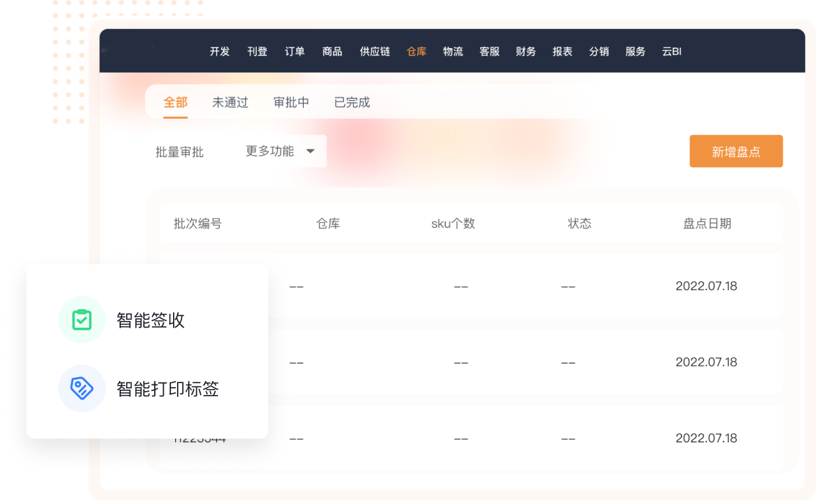Open the 云BI menu
Screen dimensions: 819x504
672,52
